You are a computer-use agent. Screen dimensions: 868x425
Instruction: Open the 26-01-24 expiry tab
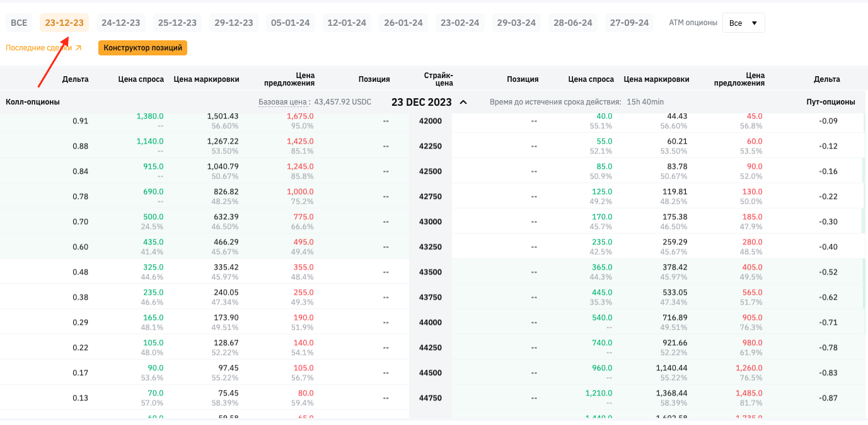point(403,23)
